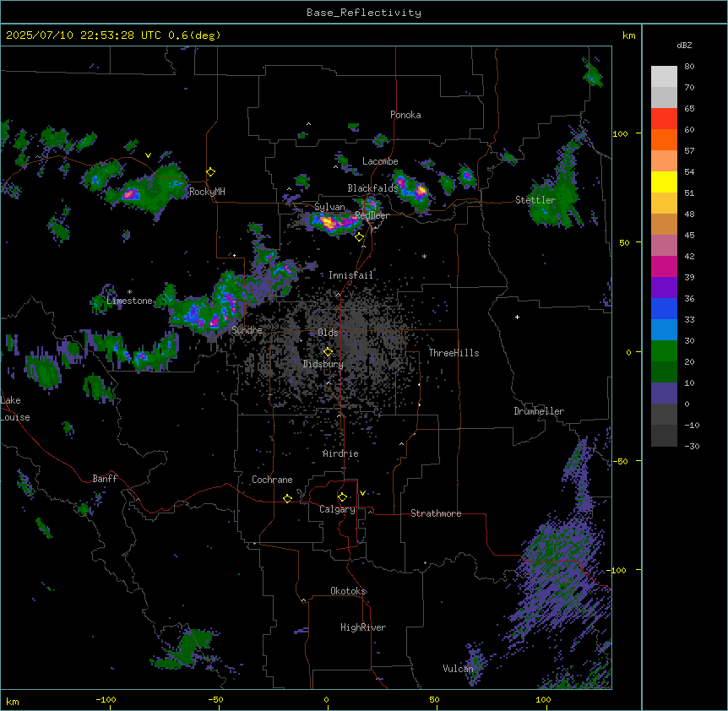This screenshot has width=728, height=711.
Task: Click the 42 value in dBZ legend
Action: point(689,256)
